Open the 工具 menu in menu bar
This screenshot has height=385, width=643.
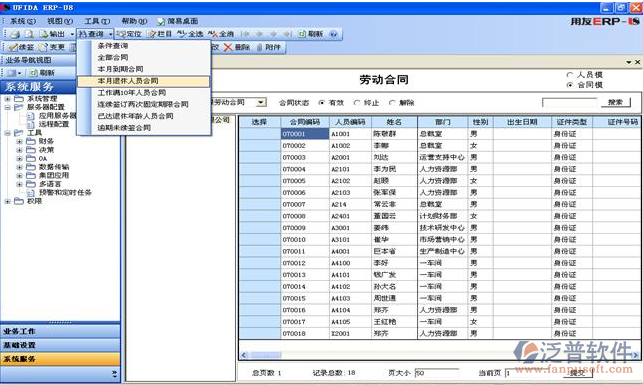click(97, 21)
